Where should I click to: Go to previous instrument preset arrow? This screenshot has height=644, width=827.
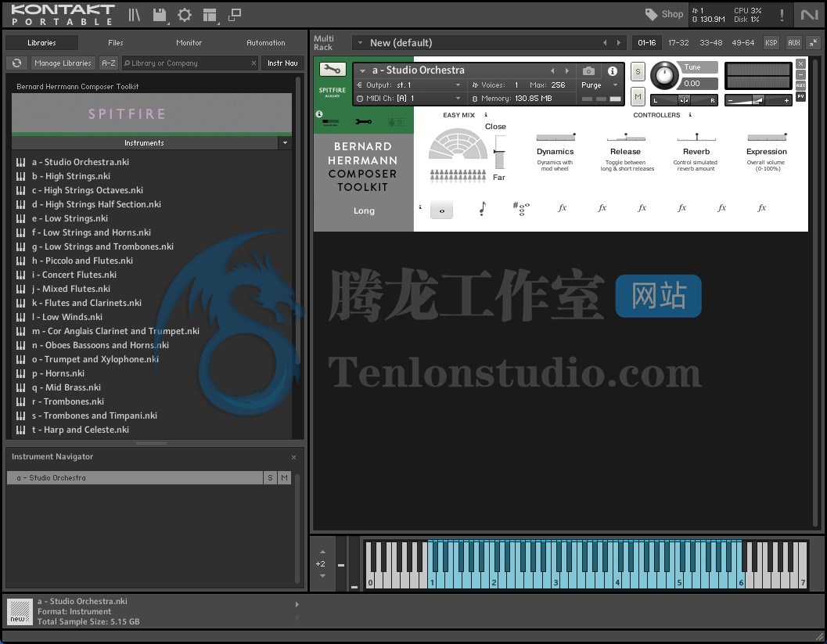(x=552, y=70)
